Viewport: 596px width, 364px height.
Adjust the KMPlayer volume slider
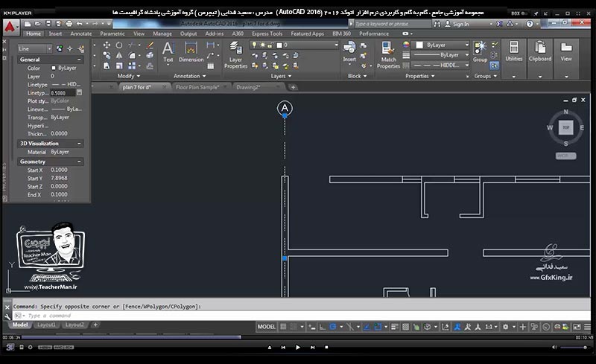(574, 348)
